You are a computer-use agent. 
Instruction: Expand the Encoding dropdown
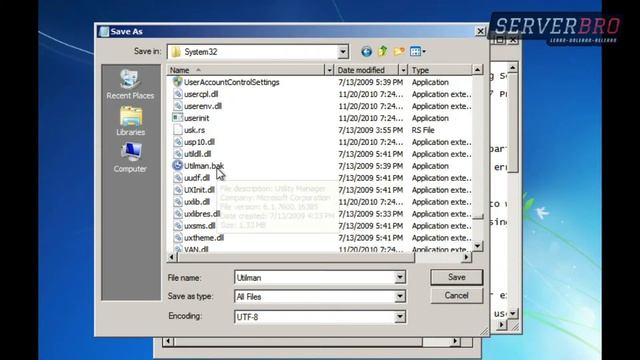click(400, 317)
